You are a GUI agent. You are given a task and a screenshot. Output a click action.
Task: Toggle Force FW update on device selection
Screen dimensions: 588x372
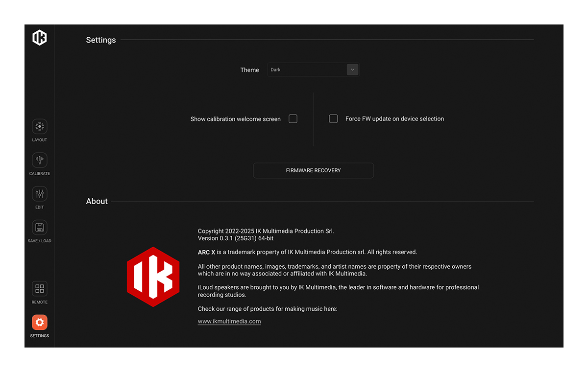pyautogui.click(x=334, y=119)
